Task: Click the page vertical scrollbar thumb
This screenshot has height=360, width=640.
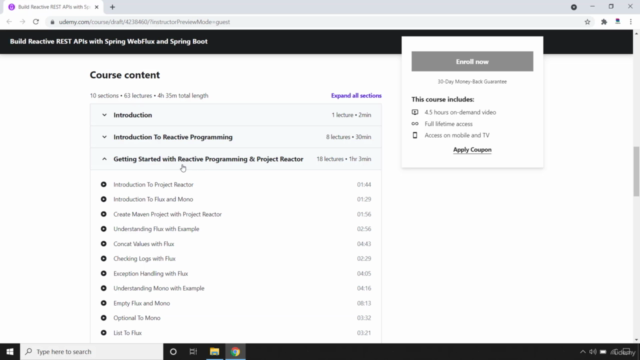Action: tap(636, 171)
